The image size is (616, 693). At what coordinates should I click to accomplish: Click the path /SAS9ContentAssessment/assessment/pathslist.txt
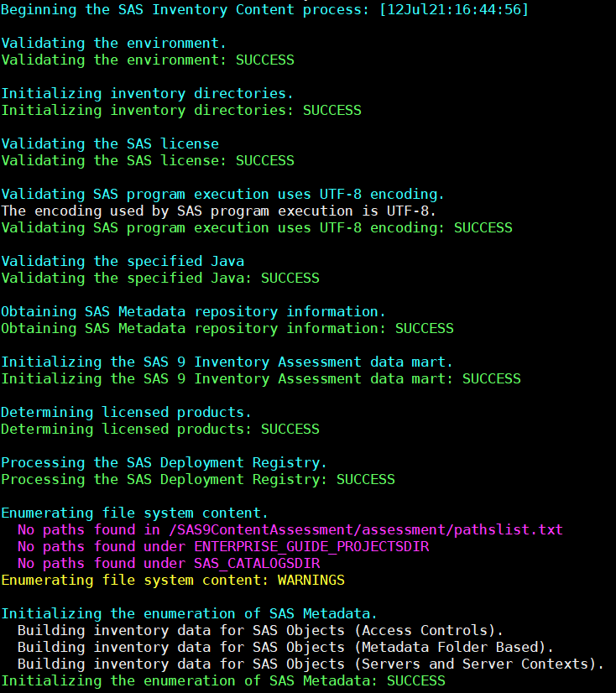pos(366,530)
